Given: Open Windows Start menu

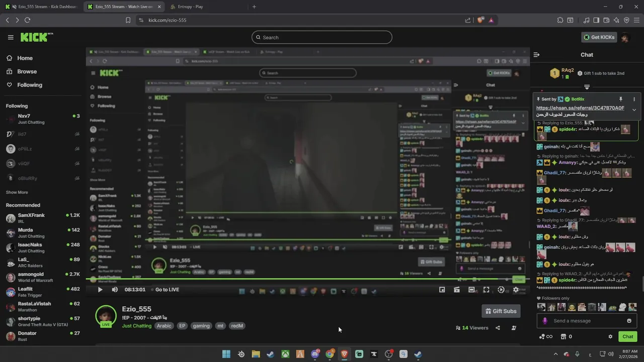Looking at the screenshot, I should (226, 354).
